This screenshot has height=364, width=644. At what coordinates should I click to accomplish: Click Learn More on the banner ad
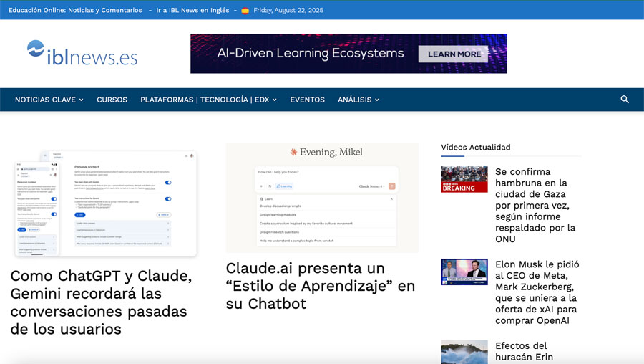454,54
